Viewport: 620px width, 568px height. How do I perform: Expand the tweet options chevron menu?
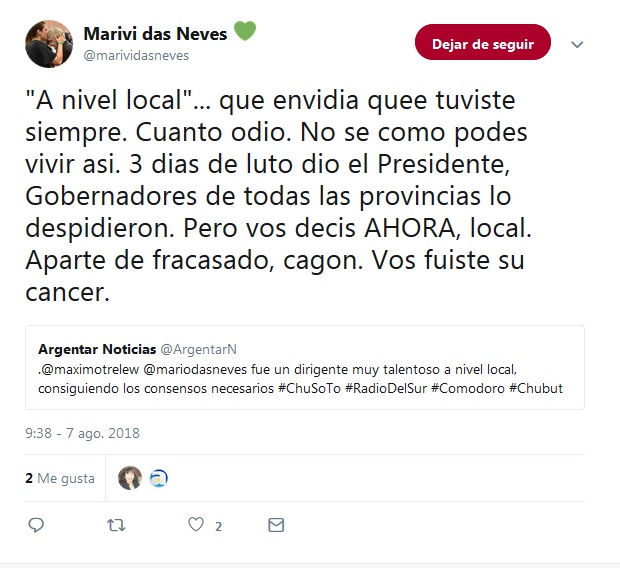click(x=577, y=45)
